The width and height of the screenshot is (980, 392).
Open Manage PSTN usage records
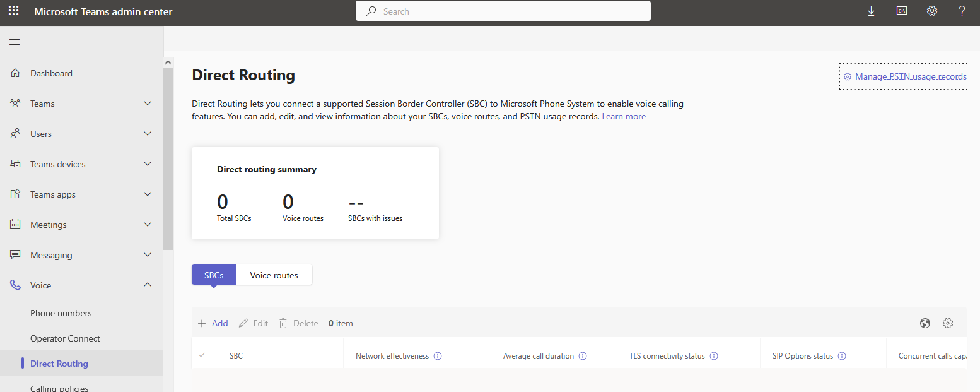(903, 76)
